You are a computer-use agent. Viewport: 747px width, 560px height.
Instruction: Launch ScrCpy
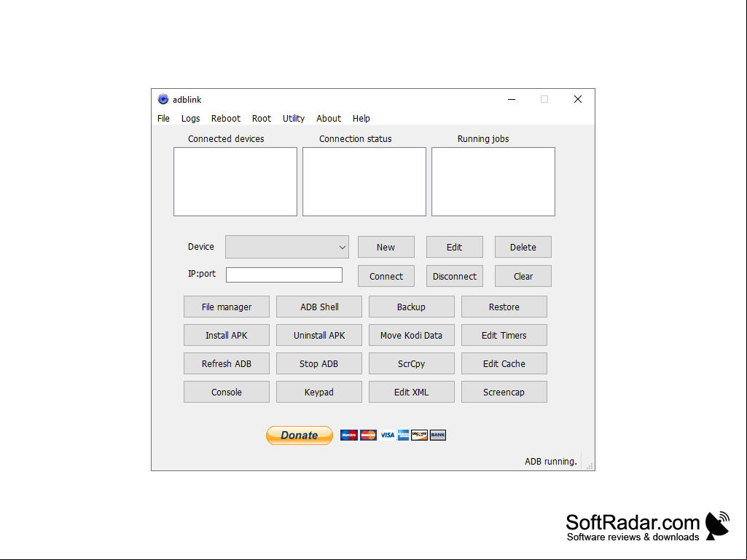pyautogui.click(x=412, y=363)
